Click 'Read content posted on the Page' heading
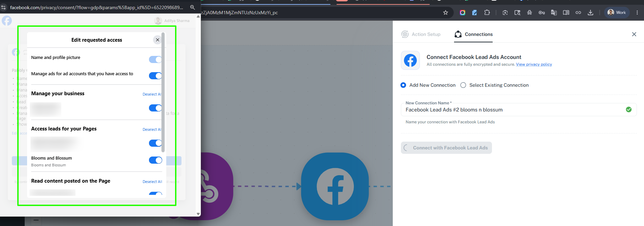The width and height of the screenshot is (644, 226). (71, 181)
